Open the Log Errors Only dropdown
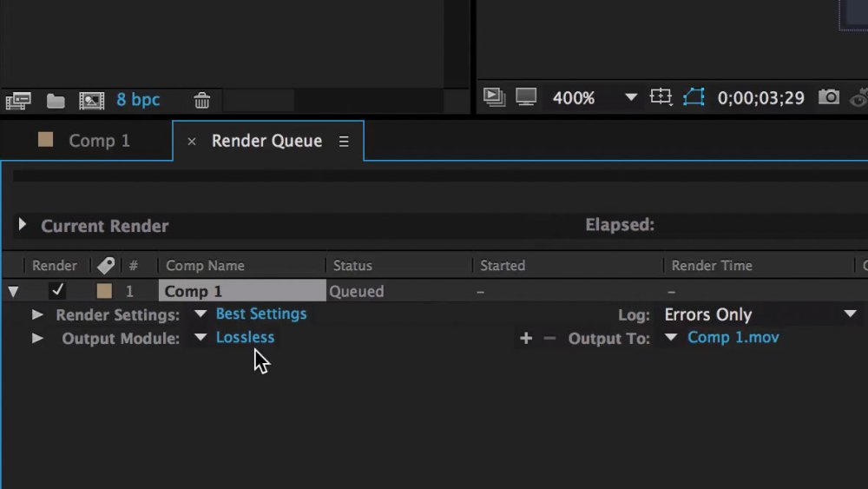 point(760,314)
